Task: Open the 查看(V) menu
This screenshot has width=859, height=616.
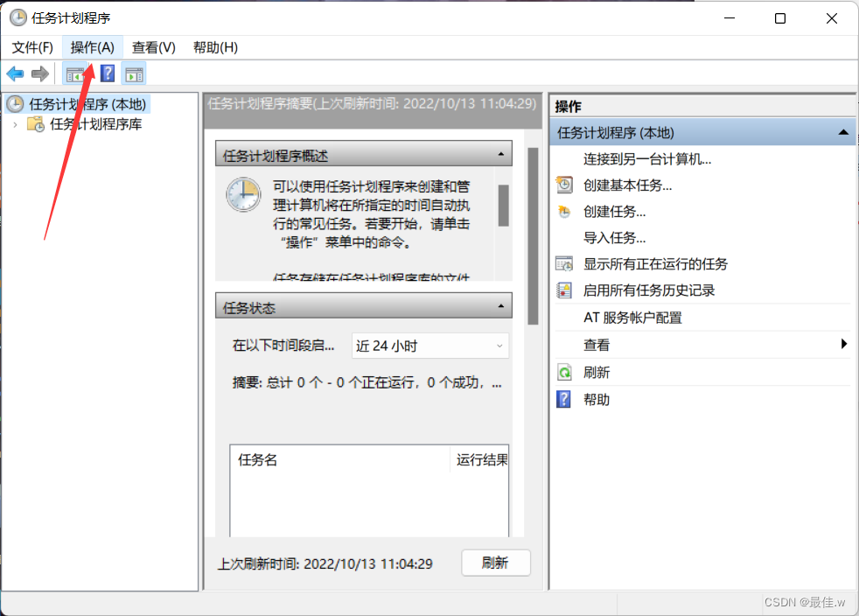Action: pos(153,47)
